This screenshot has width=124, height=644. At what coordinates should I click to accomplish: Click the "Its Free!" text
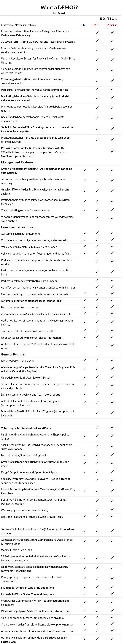click(x=59, y=13)
